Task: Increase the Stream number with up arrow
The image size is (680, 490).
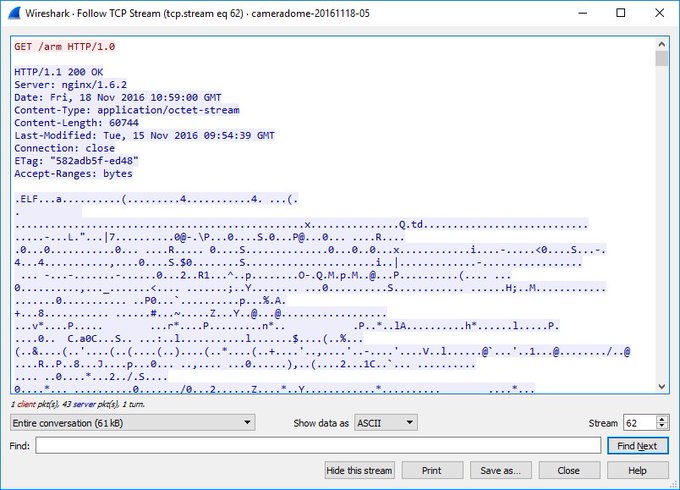Action: pyautogui.click(x=661, y=419)
